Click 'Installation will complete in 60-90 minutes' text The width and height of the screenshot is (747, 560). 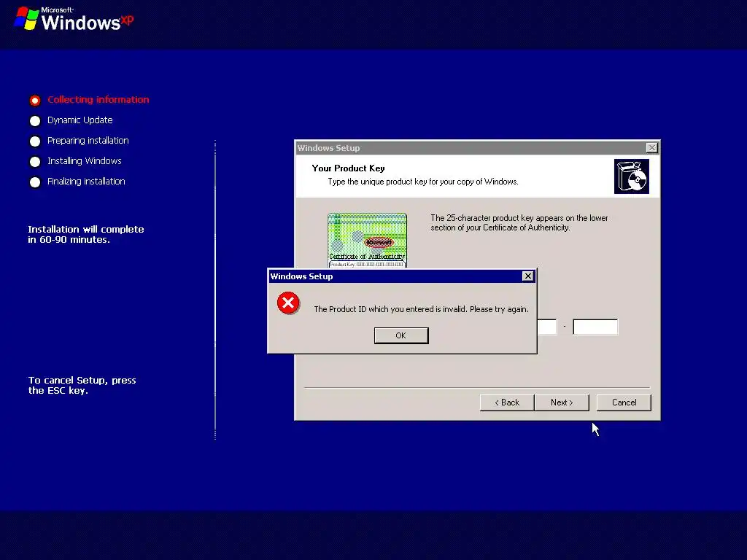tap(86, 234)
